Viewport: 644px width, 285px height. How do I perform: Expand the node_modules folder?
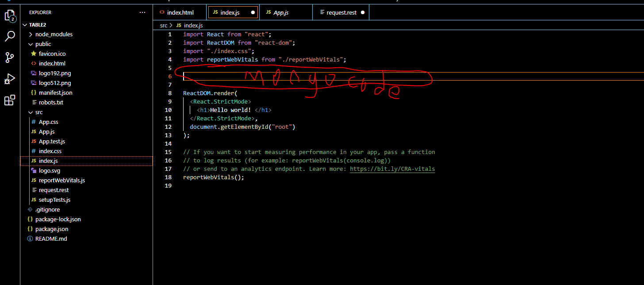click(x=54, y=34)
